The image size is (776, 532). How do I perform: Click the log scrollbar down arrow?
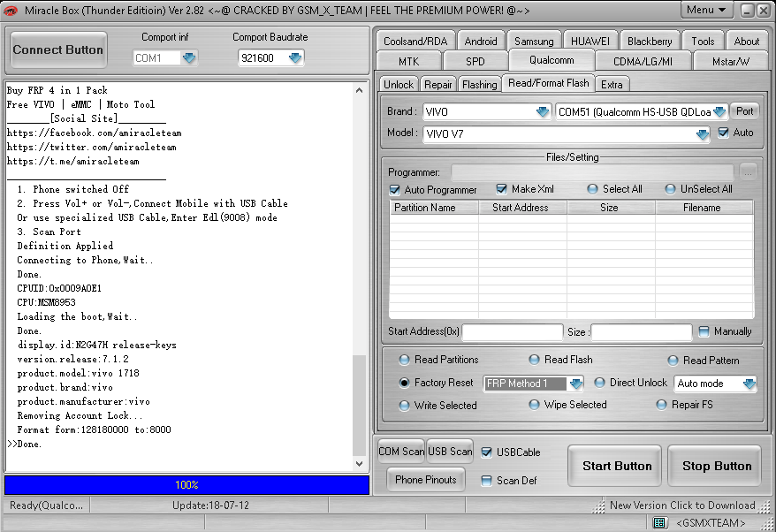click(360, 464)
